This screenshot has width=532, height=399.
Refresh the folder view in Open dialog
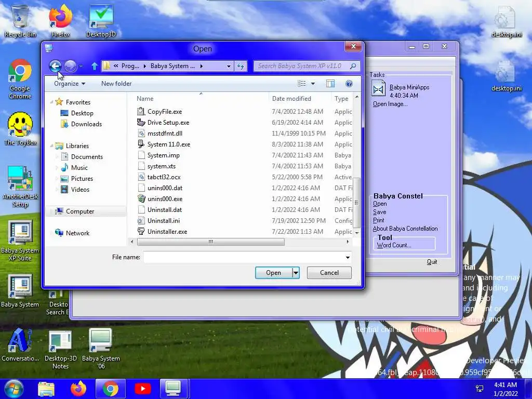(x=241, y=66)
